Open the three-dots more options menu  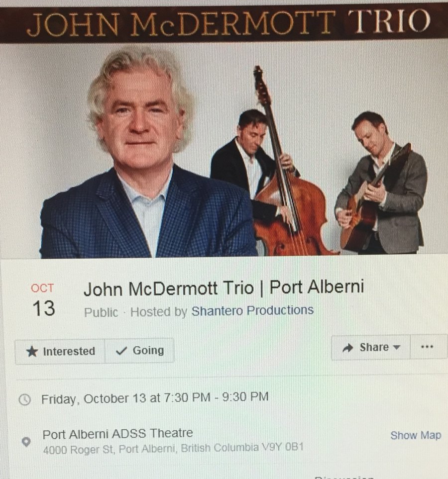click(x=427, y=347)
